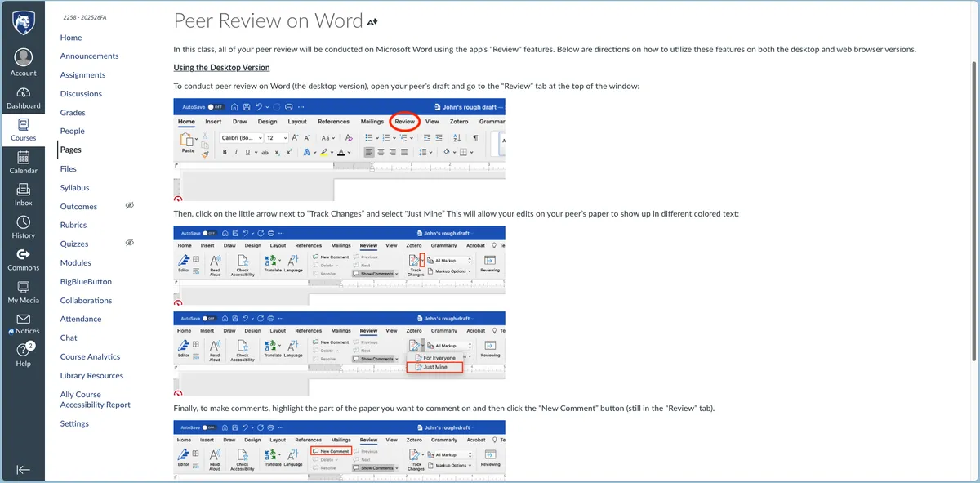Go to Dashboard in global navigation
This screenshot has height=483, width=980.
tap(23, 93)
